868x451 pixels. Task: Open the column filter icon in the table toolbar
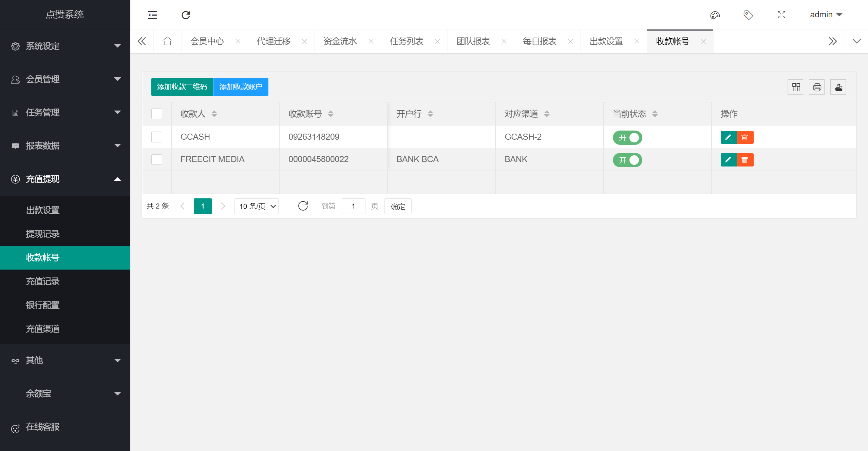796,87
